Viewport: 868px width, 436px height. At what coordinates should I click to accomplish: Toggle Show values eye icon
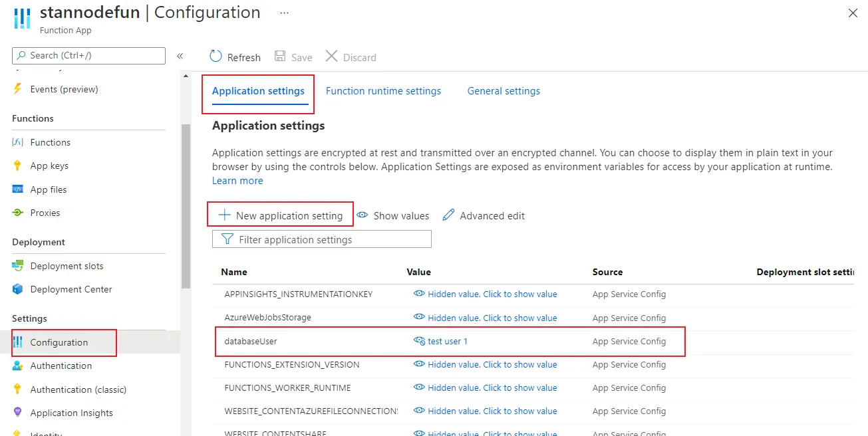point(362,215)
